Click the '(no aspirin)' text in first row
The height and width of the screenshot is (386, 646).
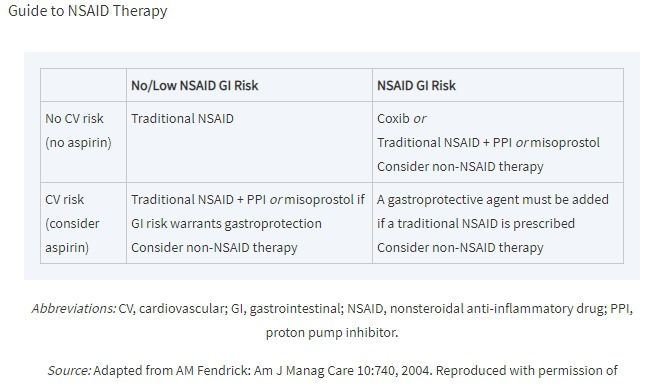click(78, 143)
